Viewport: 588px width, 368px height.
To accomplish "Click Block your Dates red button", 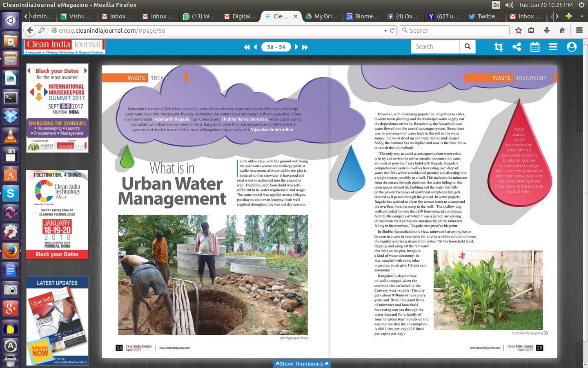I will pos(57,254).
